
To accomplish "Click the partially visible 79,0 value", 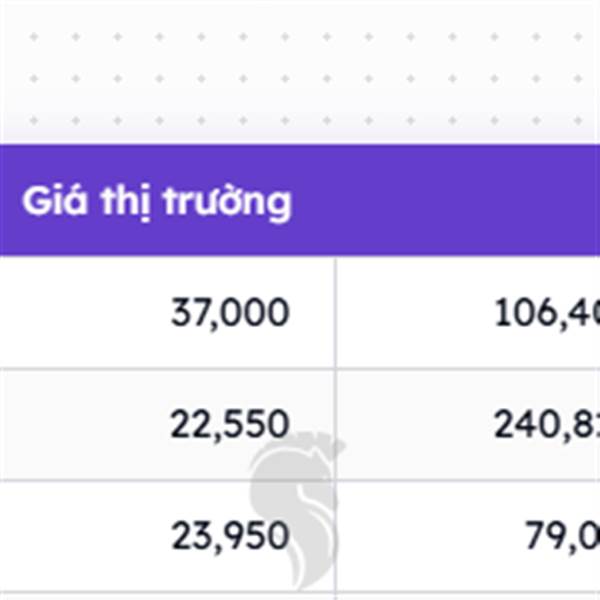I will pyautogui.click(x=562, y=536).
